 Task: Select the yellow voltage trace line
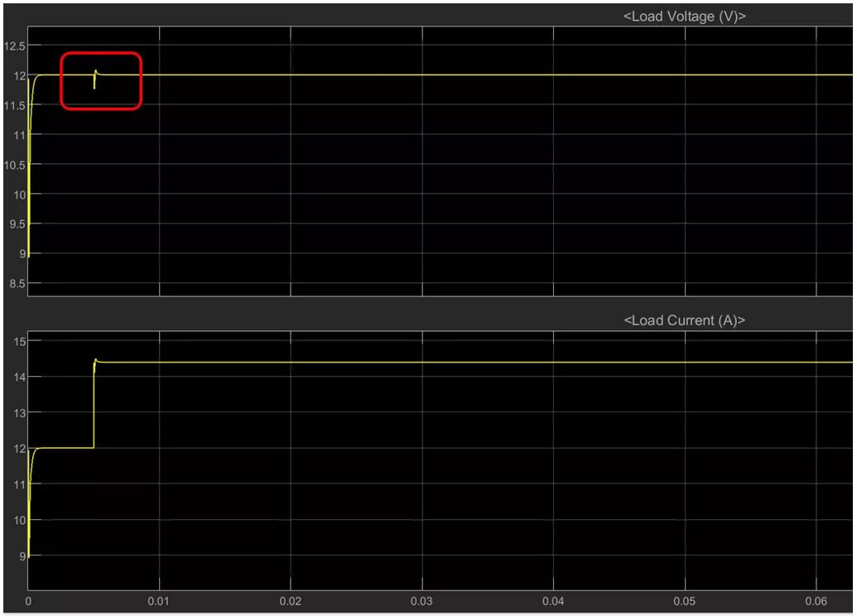[414, 74]
